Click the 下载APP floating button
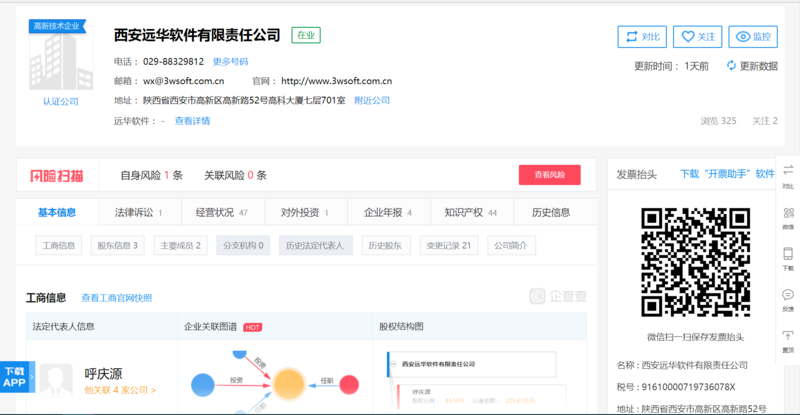The width and height of the screenshot is (800, 415). click(17, 377)
